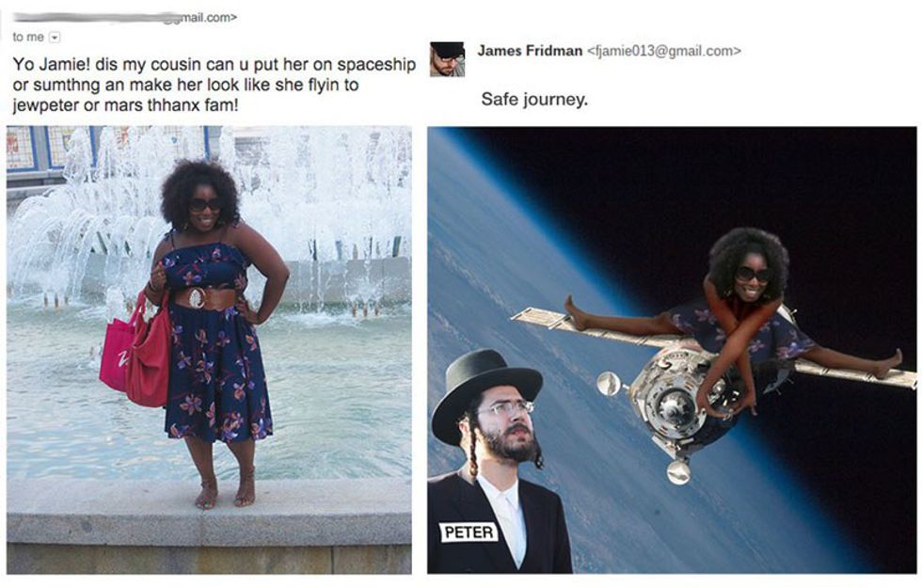922x588 pixels.
Task: Click the sunglasses in the fountain photo
Action: tap(205, 205)
